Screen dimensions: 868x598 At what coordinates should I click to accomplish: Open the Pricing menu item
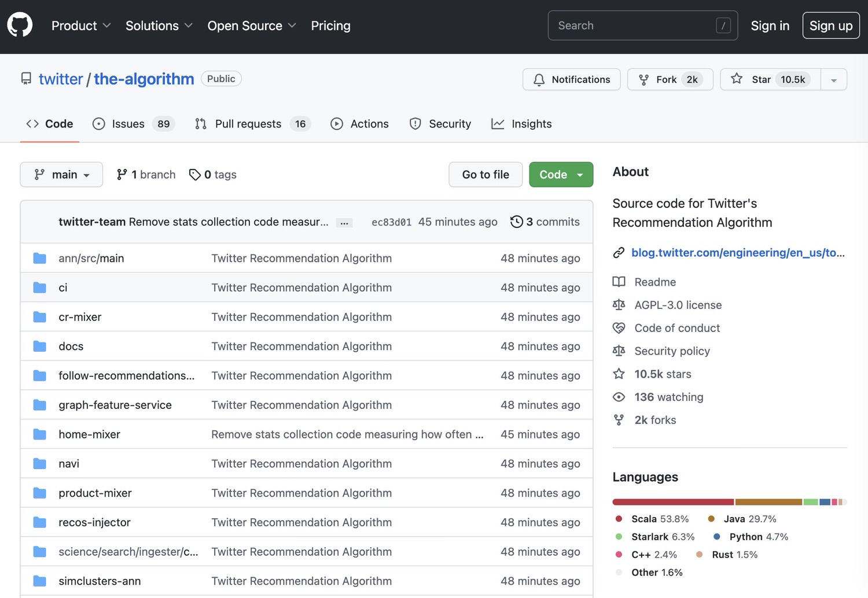(330, 25)
